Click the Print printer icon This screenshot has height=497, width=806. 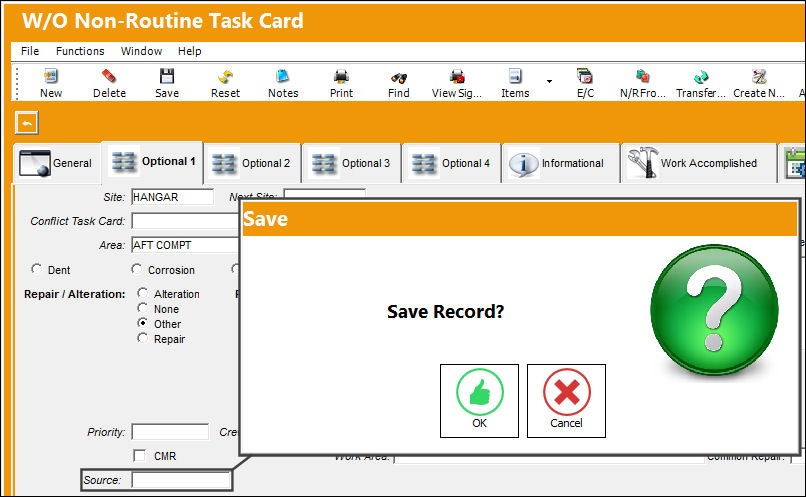click(341, 77)
